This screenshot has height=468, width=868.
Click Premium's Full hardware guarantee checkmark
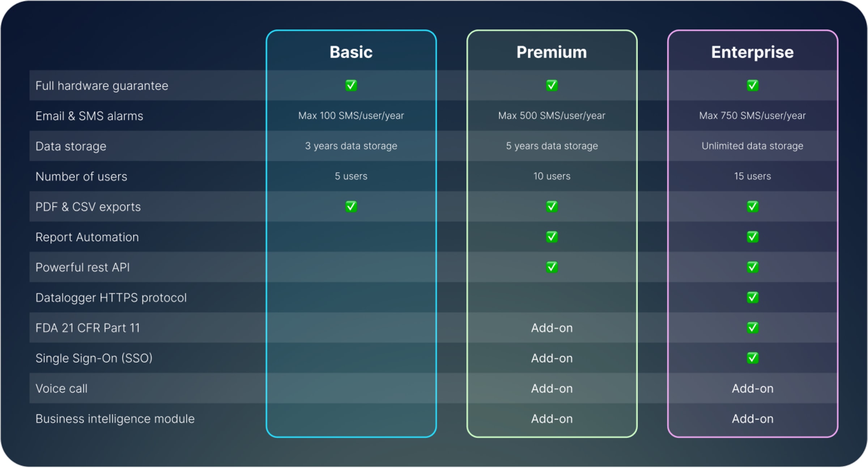[552, 85]
